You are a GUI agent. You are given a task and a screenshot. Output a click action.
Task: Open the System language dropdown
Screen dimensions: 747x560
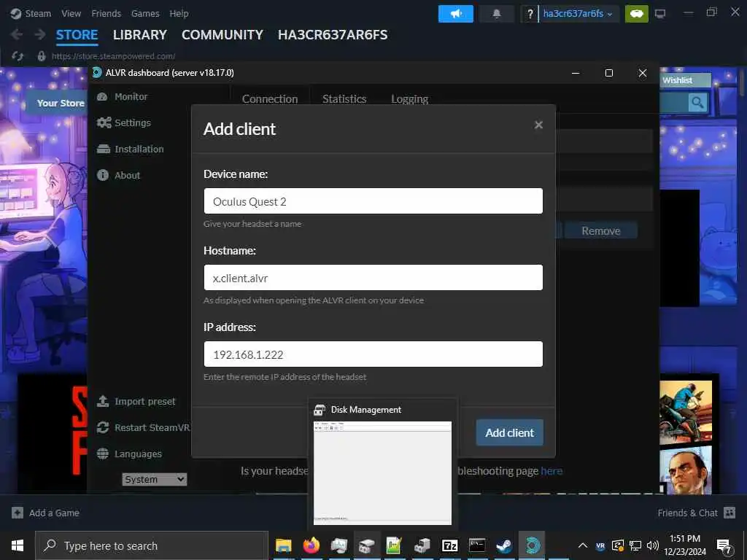(x=155, y=480)
